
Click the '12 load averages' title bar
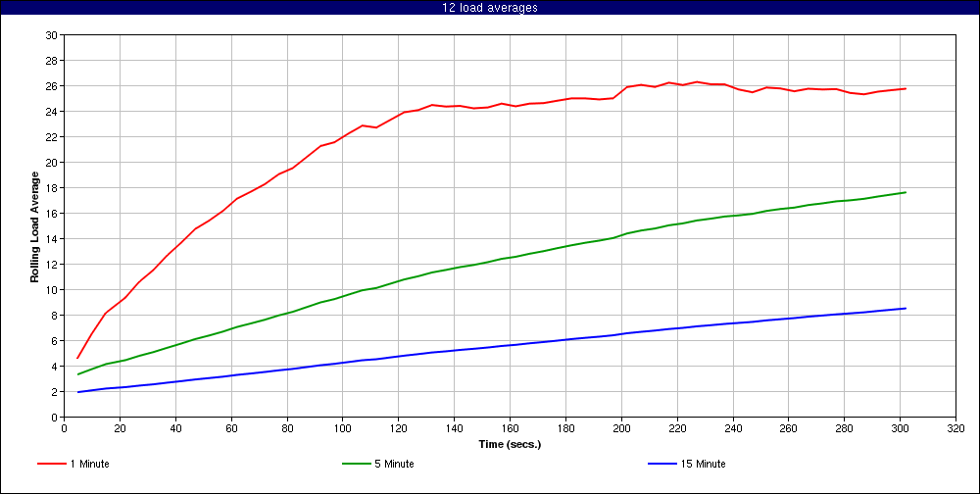click(490, 8)
